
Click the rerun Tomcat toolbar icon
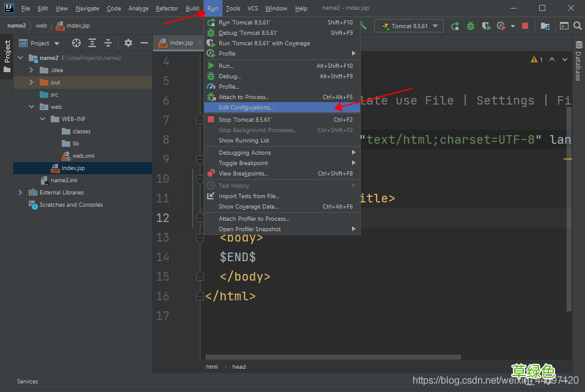[455, 26]
